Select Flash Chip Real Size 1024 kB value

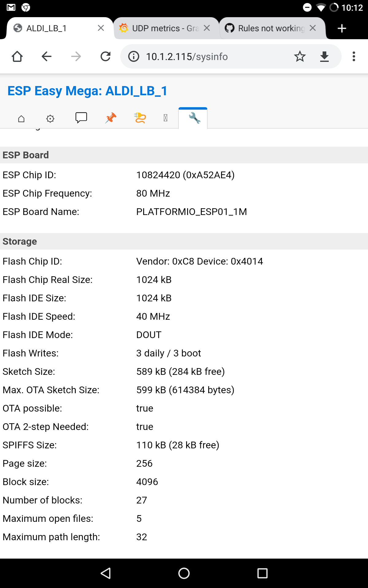154,280
